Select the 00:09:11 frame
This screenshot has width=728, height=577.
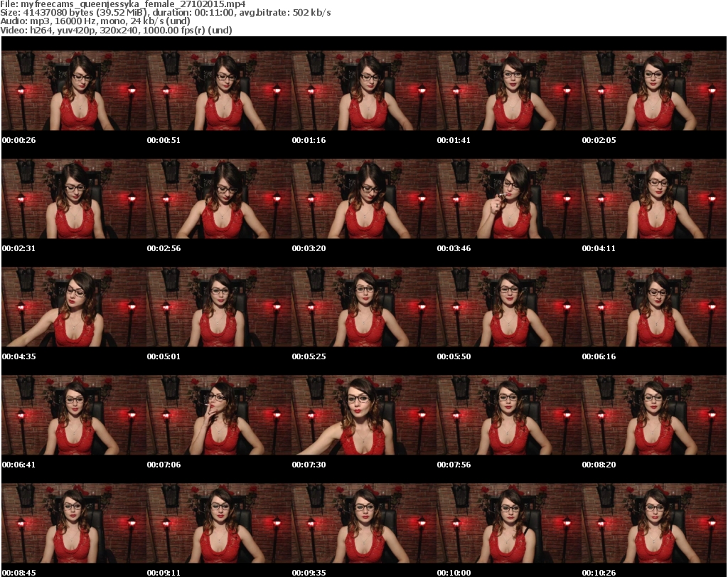(219, 524)
